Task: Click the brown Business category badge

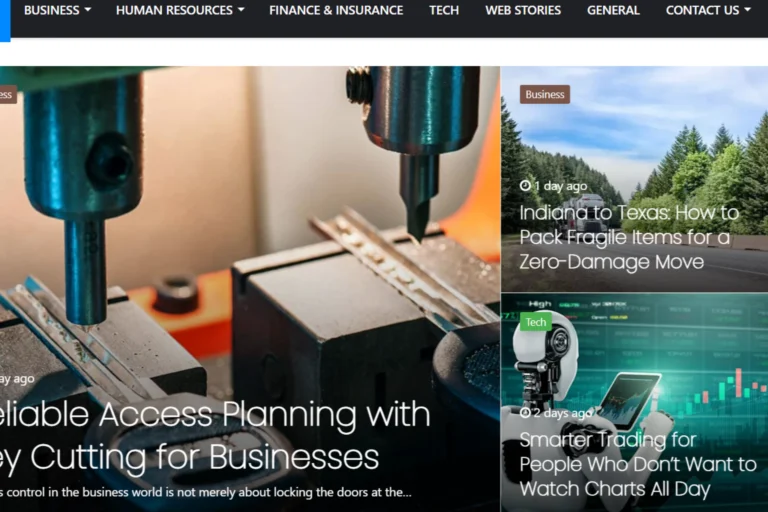Action: 545,95
